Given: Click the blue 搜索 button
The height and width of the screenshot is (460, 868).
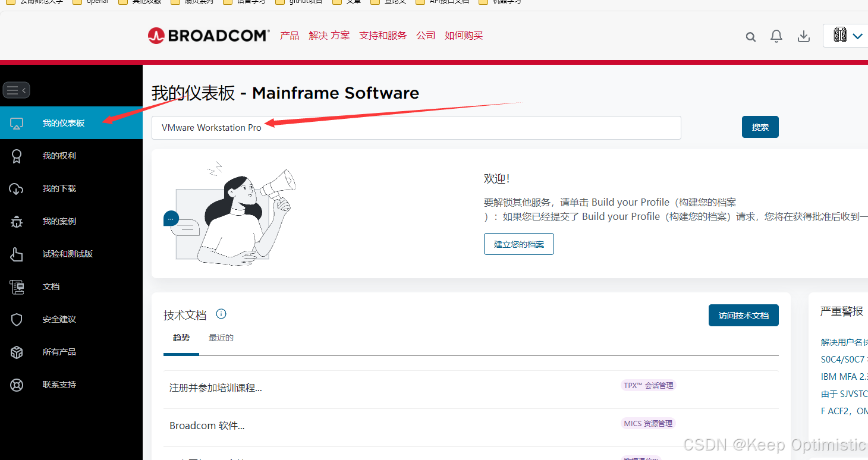Looking at the screenshot, I should pyautogui.click(x=760, y=127).
